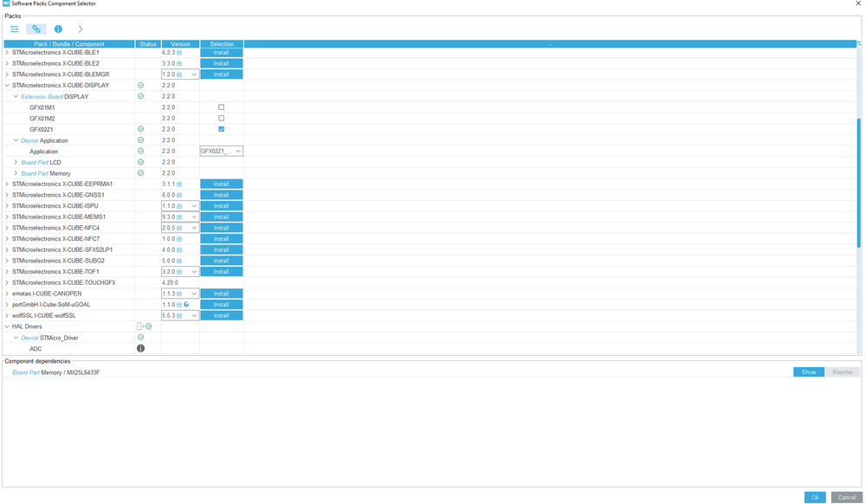Click the Version column header

[180, 44]
